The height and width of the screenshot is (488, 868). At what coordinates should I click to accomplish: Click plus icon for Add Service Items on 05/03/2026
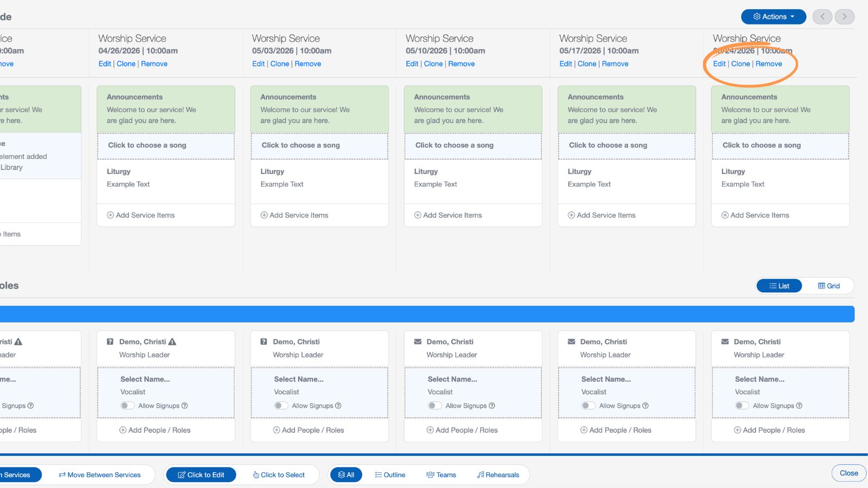coord(264,215)
